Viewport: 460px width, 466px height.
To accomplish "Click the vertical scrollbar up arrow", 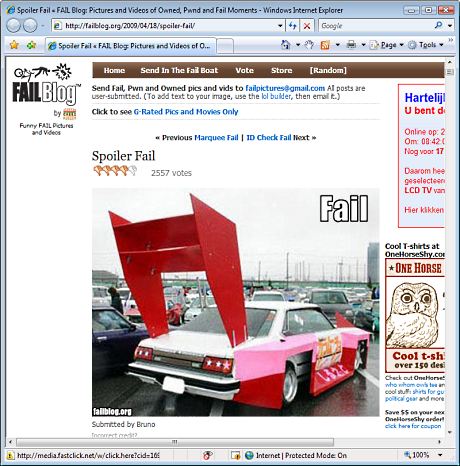I will coord(450,62).
